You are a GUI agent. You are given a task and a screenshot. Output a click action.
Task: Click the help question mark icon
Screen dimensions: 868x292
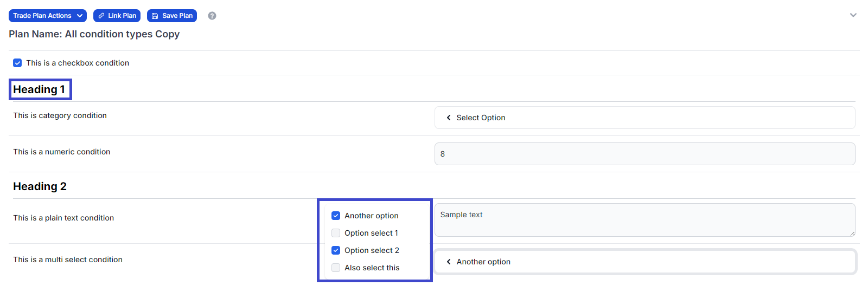pos(212,16)
